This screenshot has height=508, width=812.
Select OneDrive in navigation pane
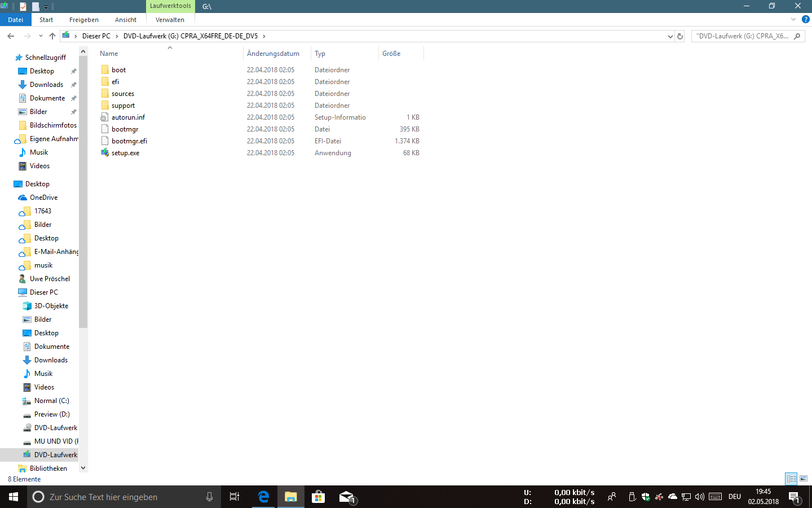[x=43, y=198]
